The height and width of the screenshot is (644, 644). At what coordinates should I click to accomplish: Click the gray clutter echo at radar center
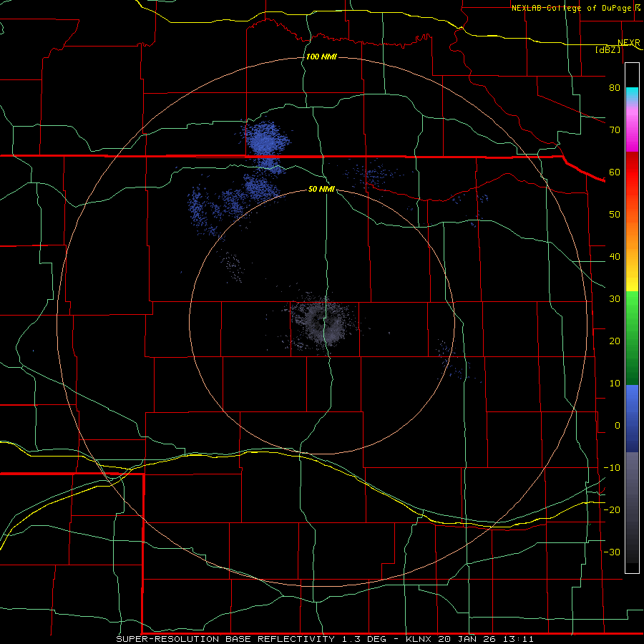click(323, 323)
